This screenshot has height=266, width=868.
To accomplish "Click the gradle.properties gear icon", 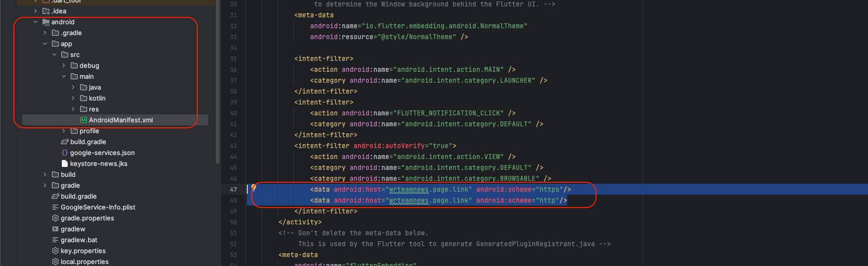I will click(55, 218).
